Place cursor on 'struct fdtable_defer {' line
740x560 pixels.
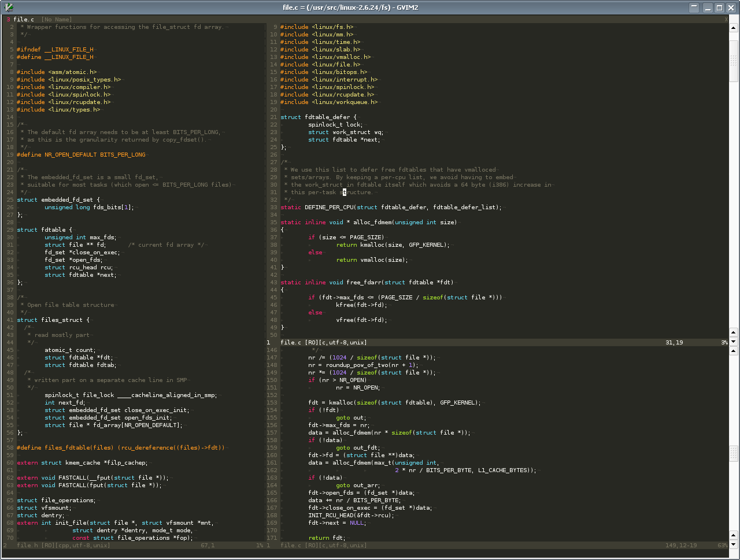[318, 117]
